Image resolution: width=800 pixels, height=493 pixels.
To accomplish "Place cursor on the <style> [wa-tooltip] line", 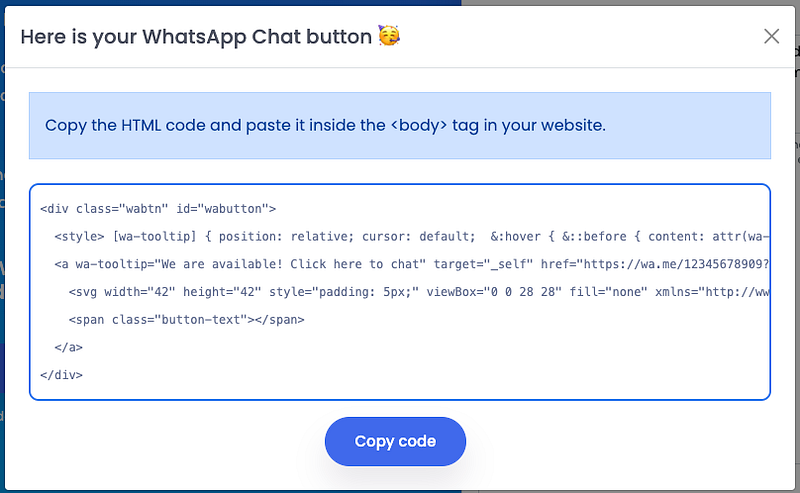I will pos(300,237).
